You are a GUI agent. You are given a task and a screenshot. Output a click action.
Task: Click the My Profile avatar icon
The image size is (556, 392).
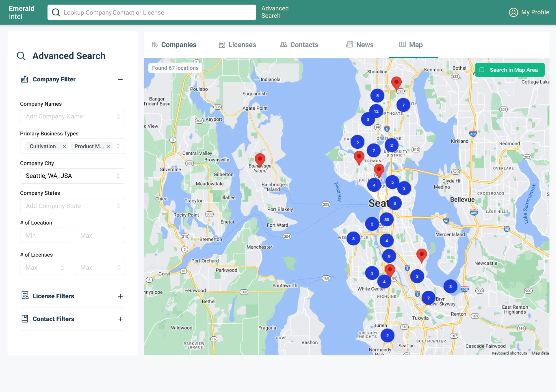coord(513,12)
